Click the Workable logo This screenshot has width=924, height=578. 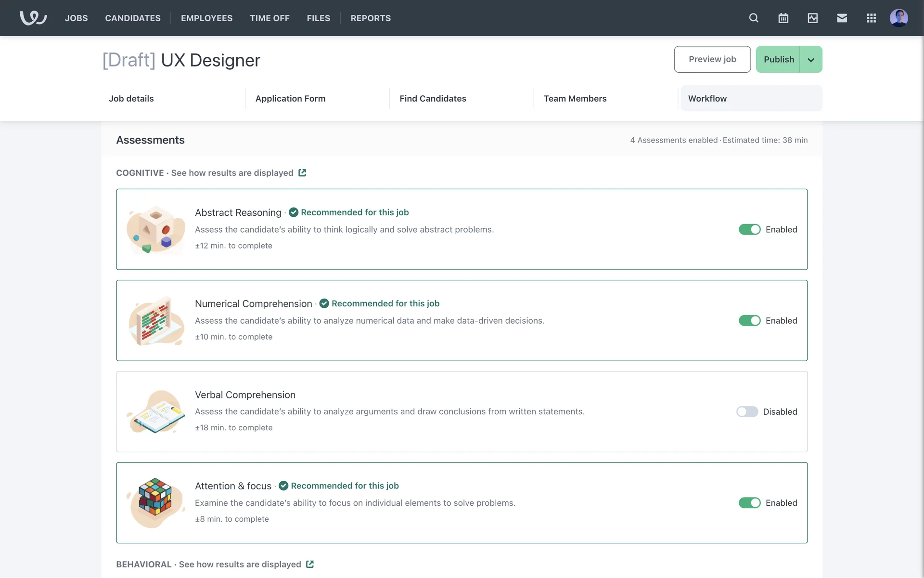tap(33, 18)
